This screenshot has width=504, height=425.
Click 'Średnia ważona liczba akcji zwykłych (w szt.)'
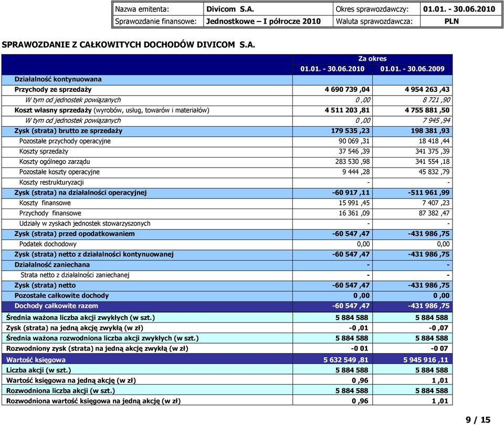pyautogui.click(x=80, y=317)
